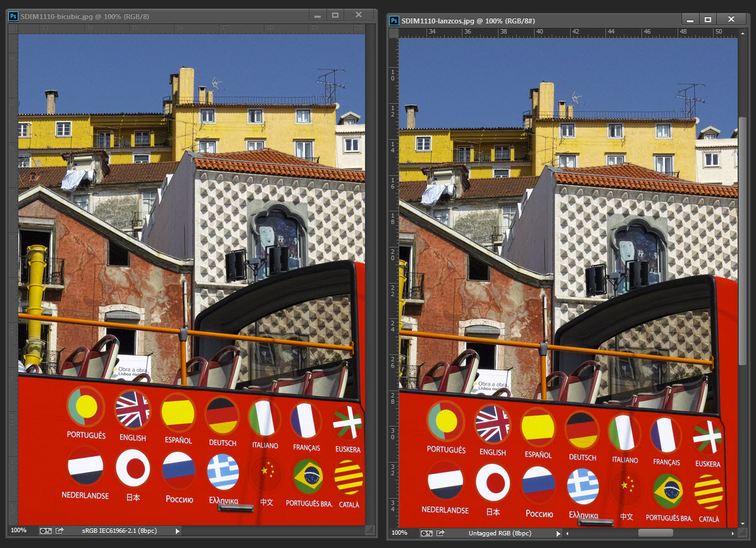Click the Bridge sync icon in bicubic status bar

[x=45, y=531]
